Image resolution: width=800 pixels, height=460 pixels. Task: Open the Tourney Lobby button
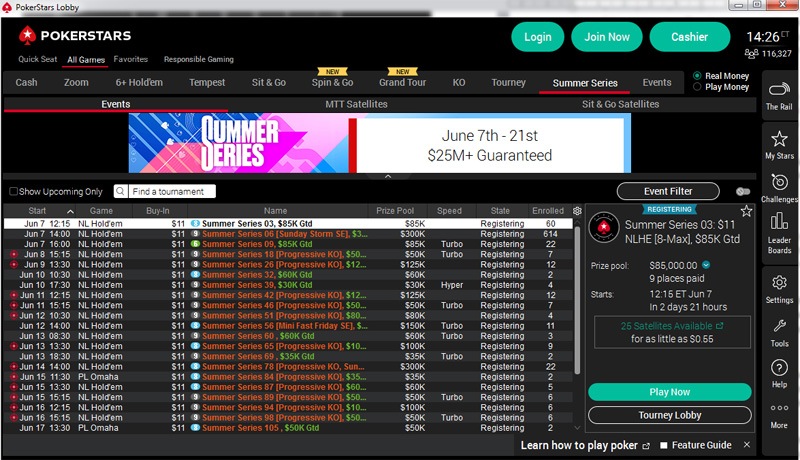[x=669, y=415]
